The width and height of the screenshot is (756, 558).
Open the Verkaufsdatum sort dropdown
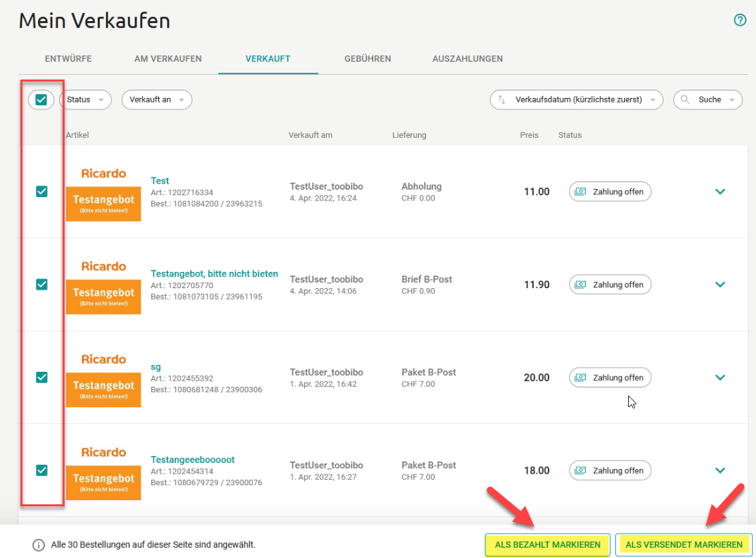click(x=576, y=100)
